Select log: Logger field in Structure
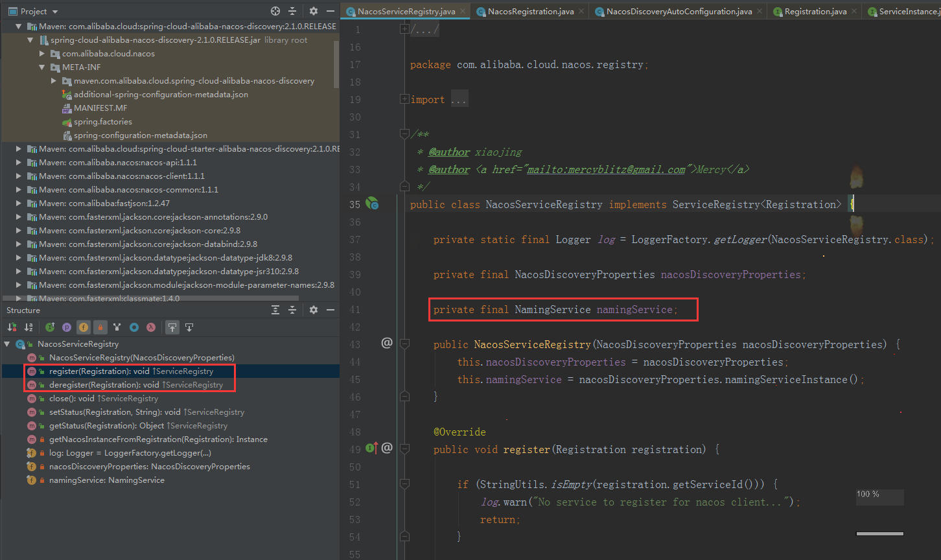 point(130,453)
